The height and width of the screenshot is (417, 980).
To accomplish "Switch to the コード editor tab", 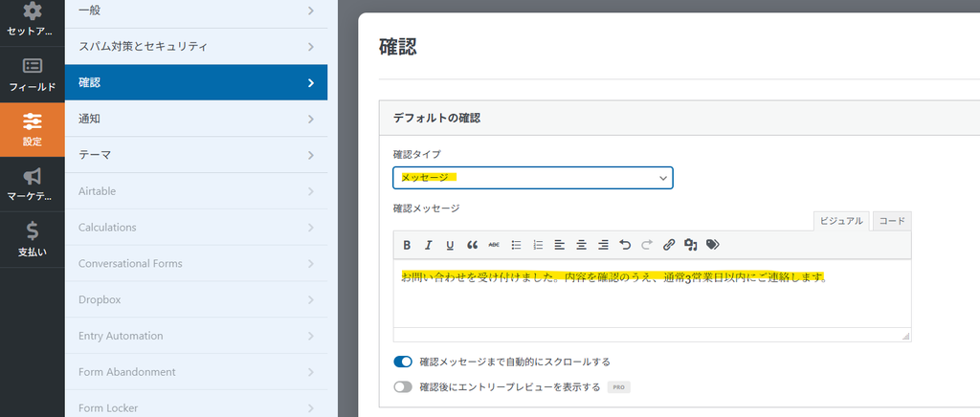I will click(892, 221).
